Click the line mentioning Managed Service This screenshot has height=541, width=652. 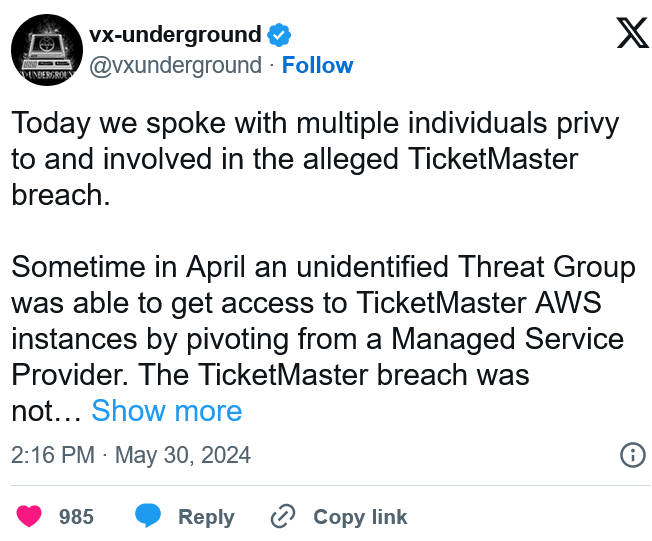pos(317,339)
